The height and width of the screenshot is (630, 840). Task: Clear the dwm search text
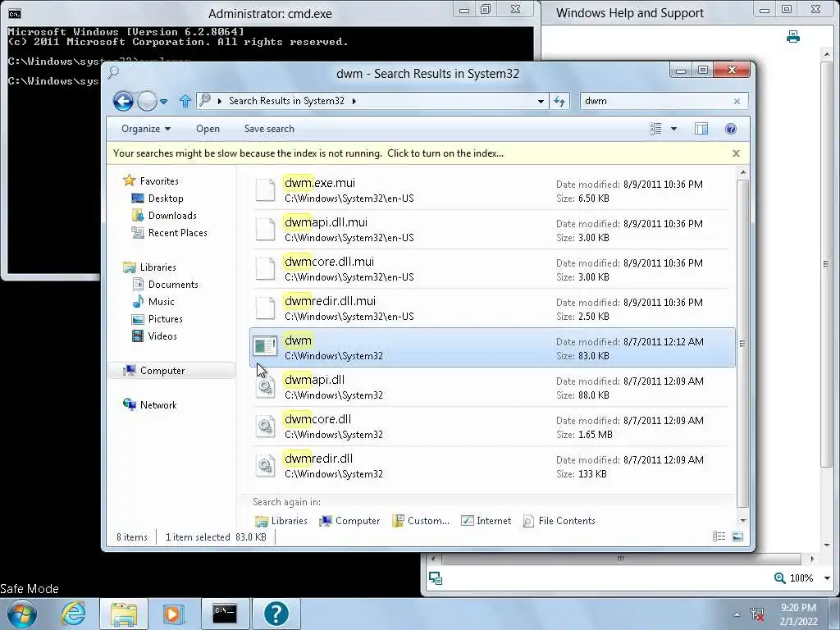[x=737, y=101]
